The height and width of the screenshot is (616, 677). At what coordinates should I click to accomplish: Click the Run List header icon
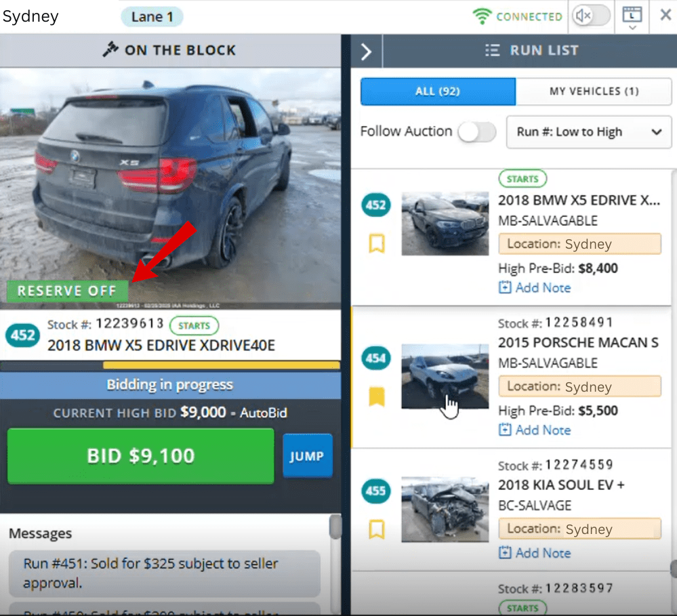click(493, 50)
